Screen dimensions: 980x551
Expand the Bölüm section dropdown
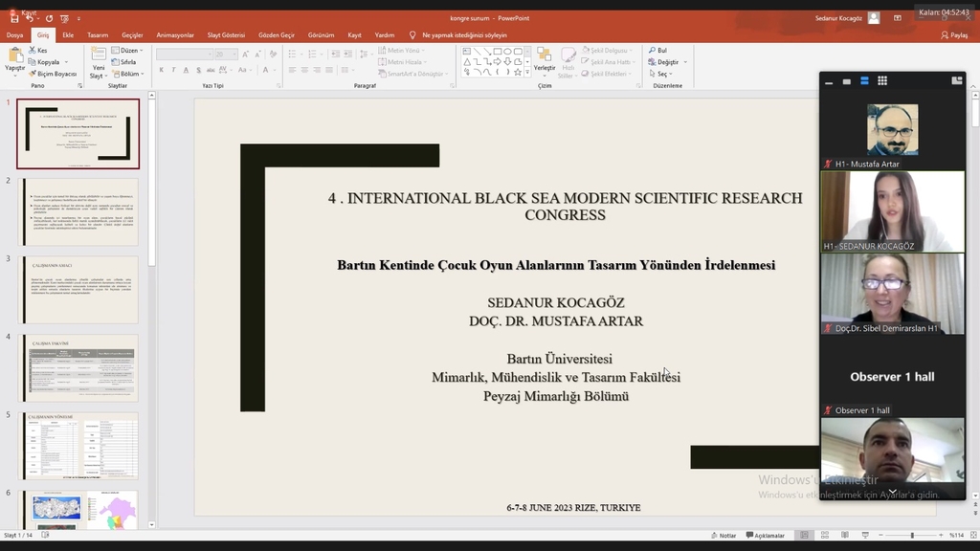pos(127,74)
